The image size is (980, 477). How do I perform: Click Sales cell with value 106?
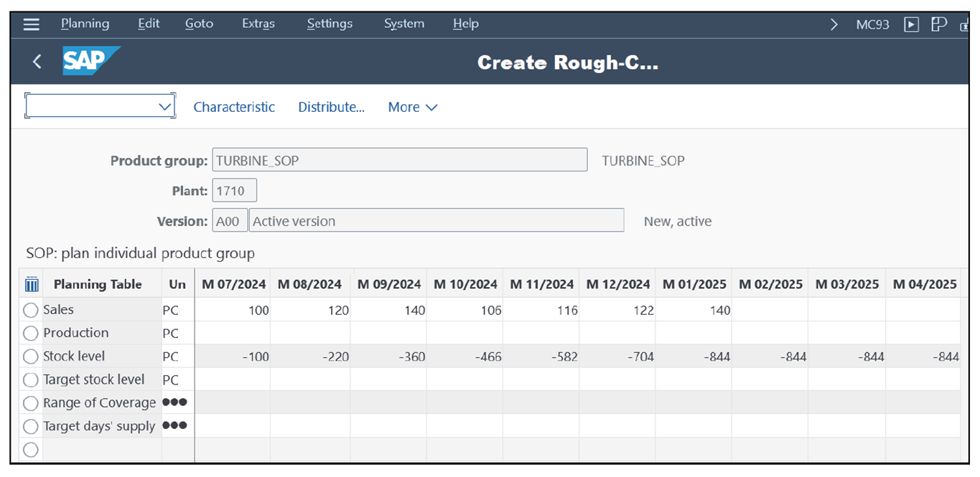(x=465, y=311)
